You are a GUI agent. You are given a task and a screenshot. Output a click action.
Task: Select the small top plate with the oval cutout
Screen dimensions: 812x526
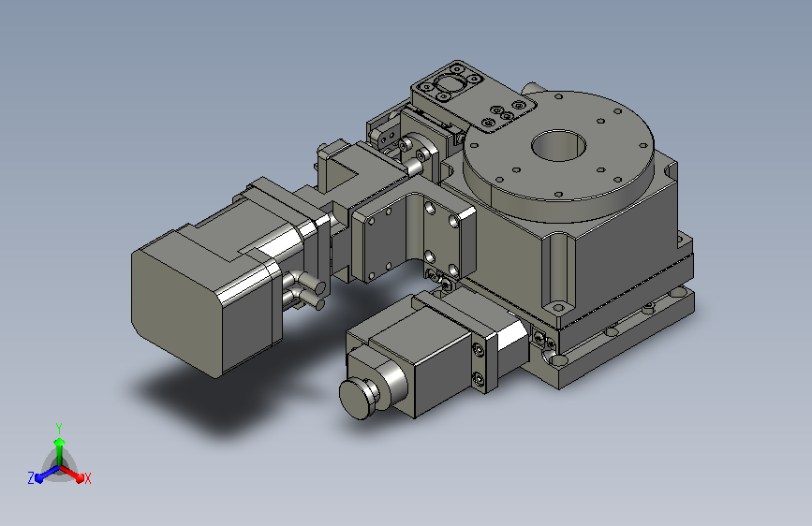472,96
